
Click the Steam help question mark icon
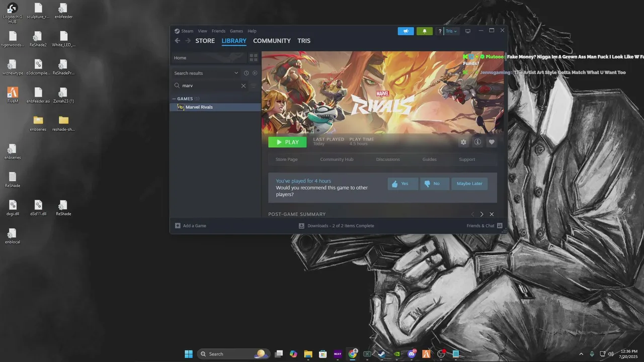click(440, 31)
